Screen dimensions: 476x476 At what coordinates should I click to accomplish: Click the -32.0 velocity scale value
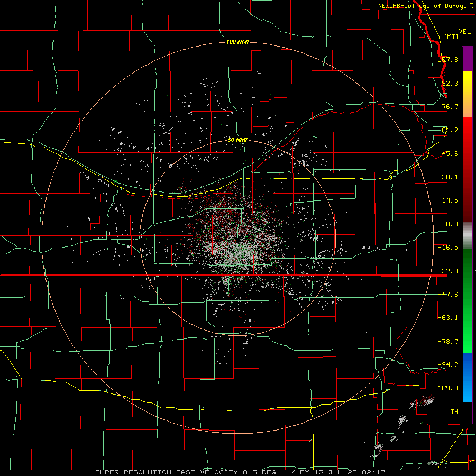coord(448,271)
